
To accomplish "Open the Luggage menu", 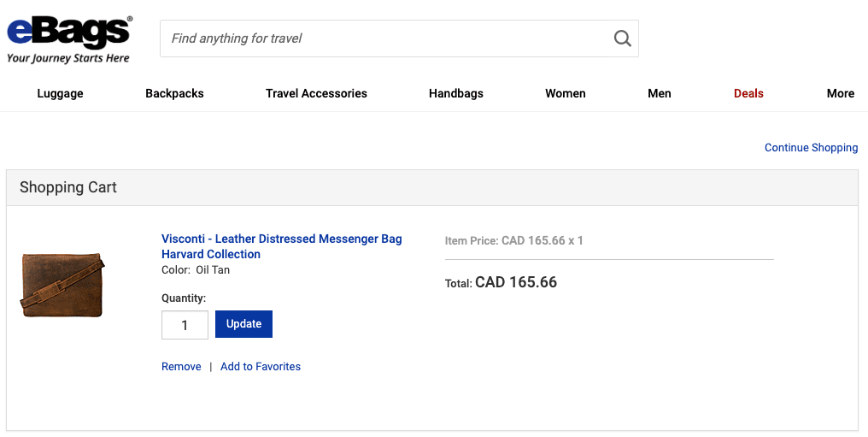I will 60,93.
